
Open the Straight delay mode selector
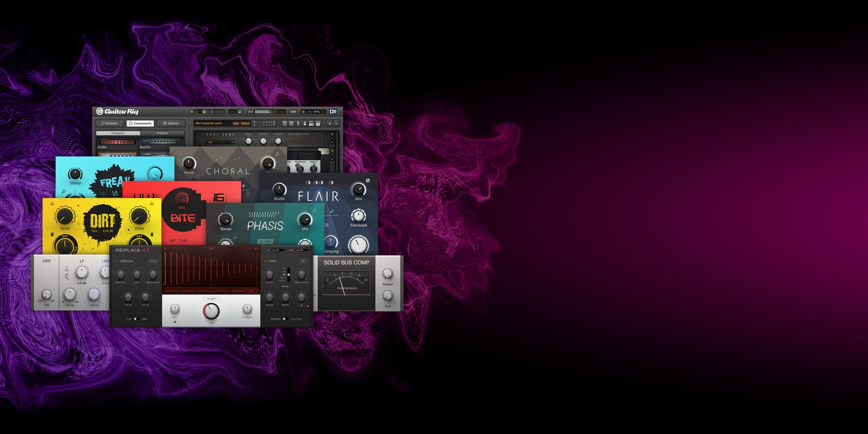211,299
